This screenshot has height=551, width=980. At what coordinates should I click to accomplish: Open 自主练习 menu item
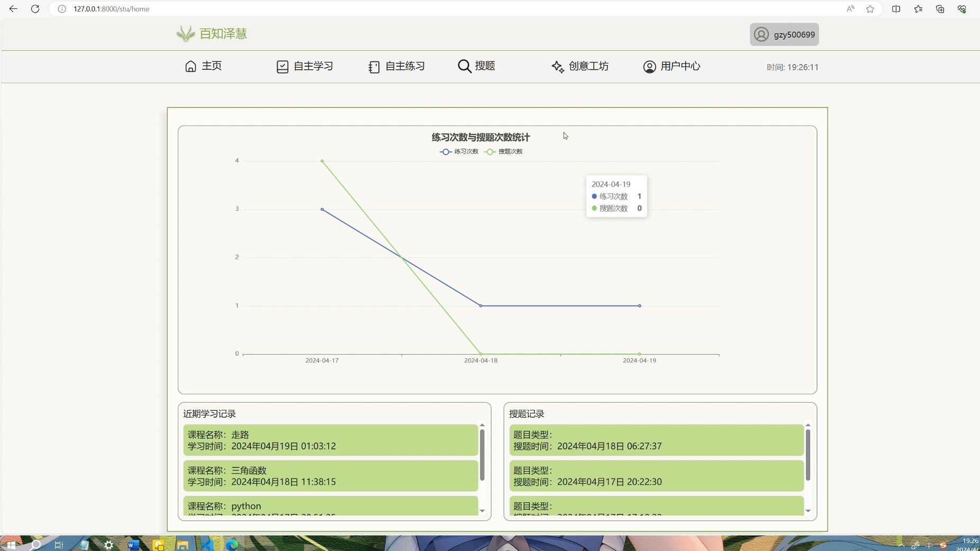coord(397,67)
